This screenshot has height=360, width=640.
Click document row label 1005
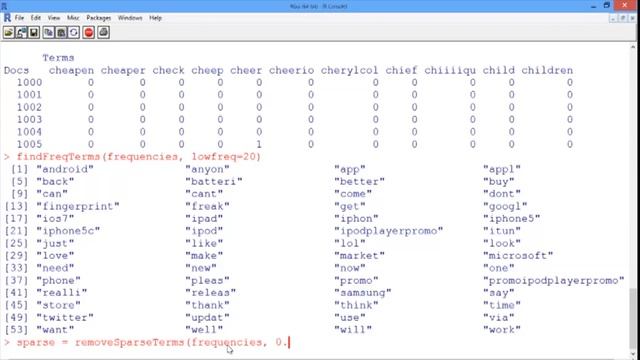(29, 144)
